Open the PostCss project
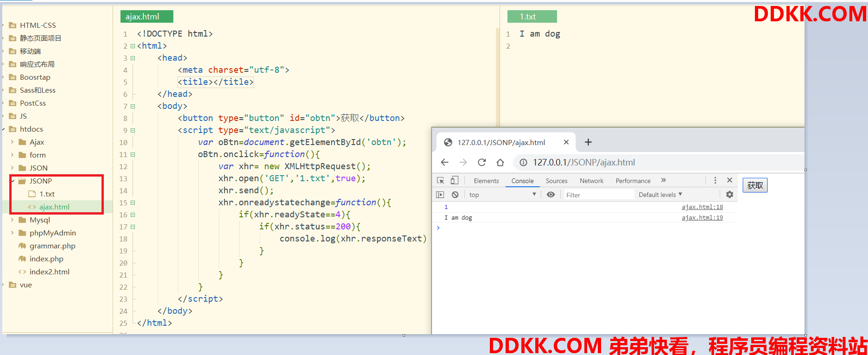This screenshot has height=355, width=868. tap(32, 103)
